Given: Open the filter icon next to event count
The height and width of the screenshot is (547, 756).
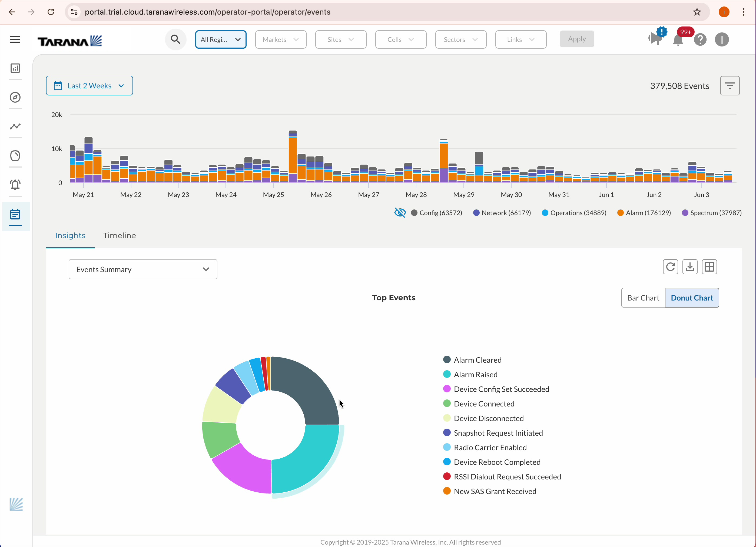Looking at the screenshot, I should (730, 86).
